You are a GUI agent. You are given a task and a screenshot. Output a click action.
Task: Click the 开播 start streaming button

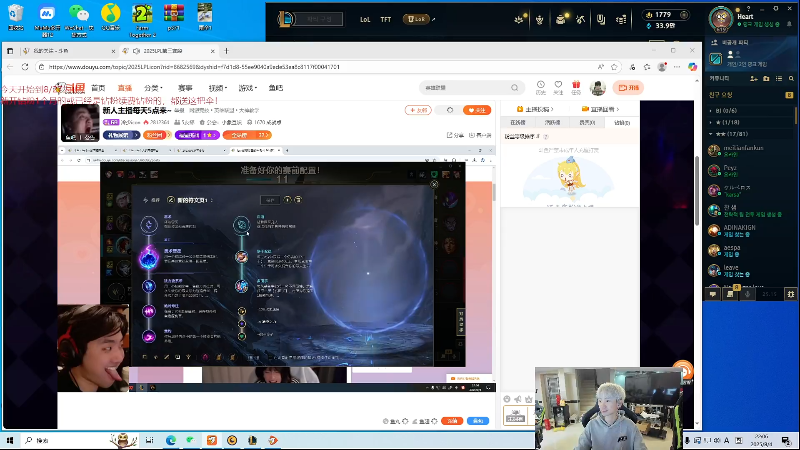coord(629,88)
